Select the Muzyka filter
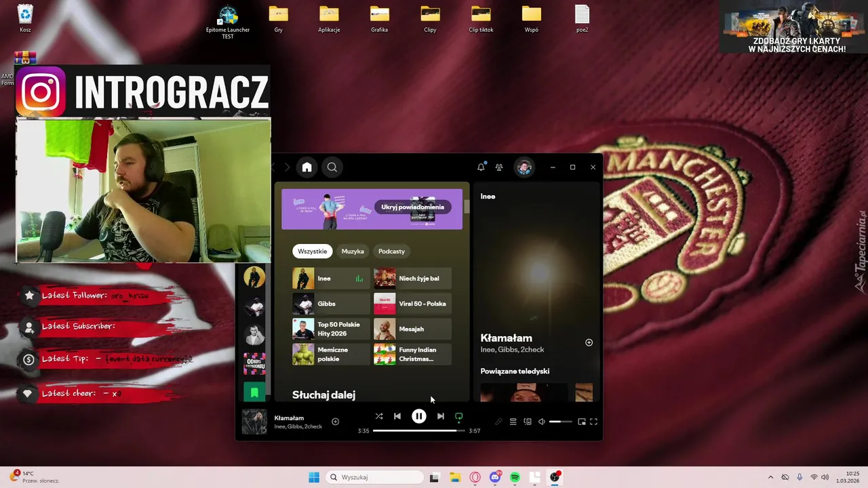 (x=353, y=251)
